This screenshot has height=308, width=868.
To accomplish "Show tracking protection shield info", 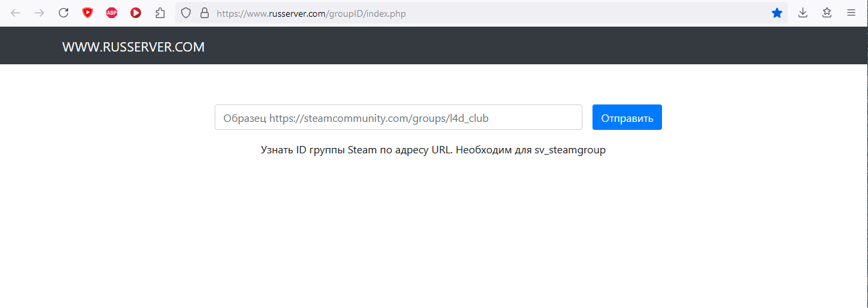I will point(187,13).
